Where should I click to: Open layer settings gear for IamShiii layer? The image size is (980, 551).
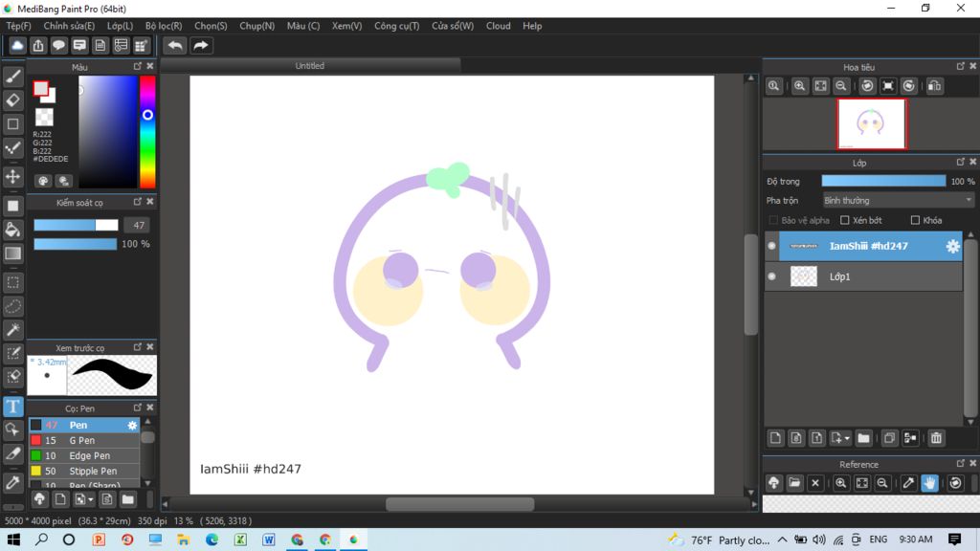coord(952,246)
